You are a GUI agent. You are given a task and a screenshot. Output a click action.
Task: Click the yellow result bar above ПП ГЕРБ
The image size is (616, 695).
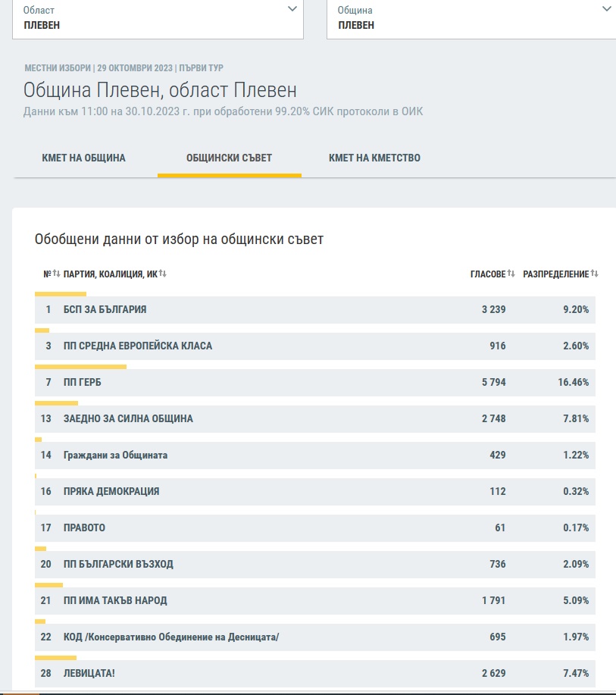[80, 367]
